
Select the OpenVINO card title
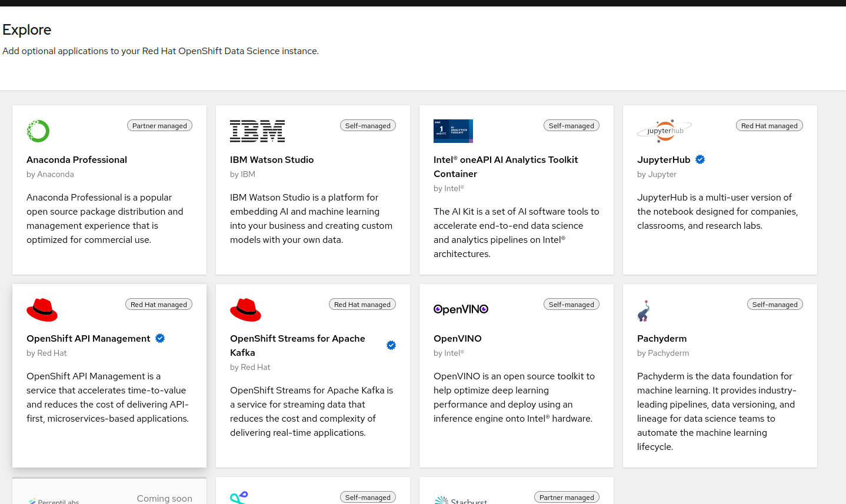tap(457, 338)
